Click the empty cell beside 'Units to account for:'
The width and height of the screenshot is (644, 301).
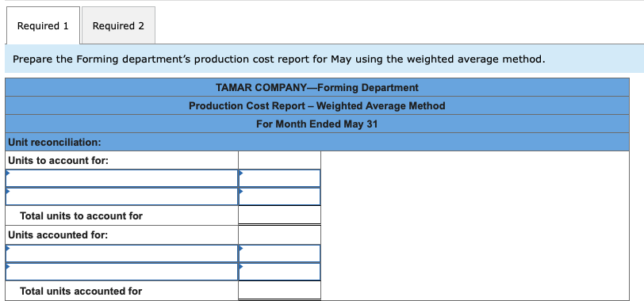click(280, 160)
